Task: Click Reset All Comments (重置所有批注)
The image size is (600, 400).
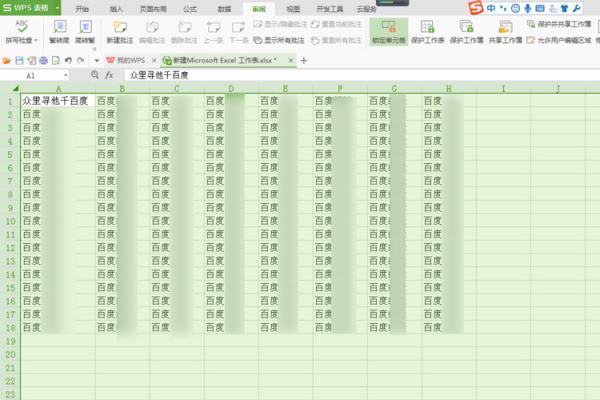Action: [x=336, y=40]
